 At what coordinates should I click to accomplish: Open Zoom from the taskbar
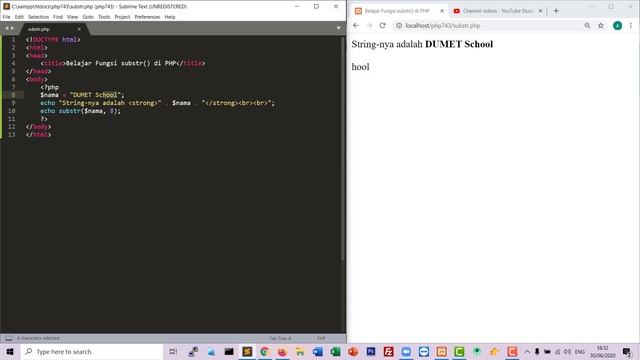[406, 352]
